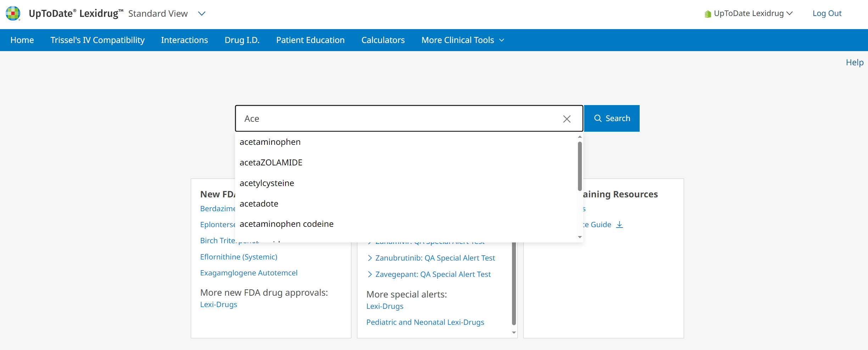
Task: Click the suggestion list scrollbar down arrow
Action: pyautogui.click(x=580, y=237)
